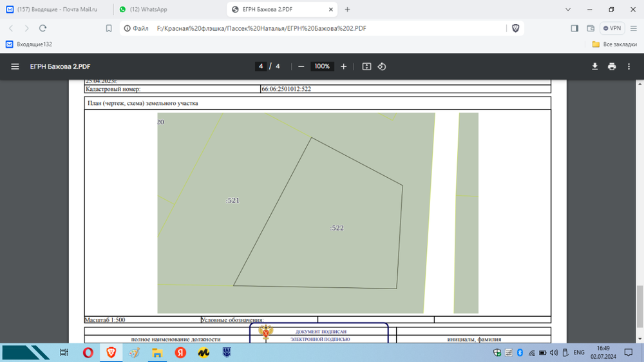Launch Opera from taskbar
Image resolution: width=644 pixels, height=362 pixels.
[x=88, y=352]
